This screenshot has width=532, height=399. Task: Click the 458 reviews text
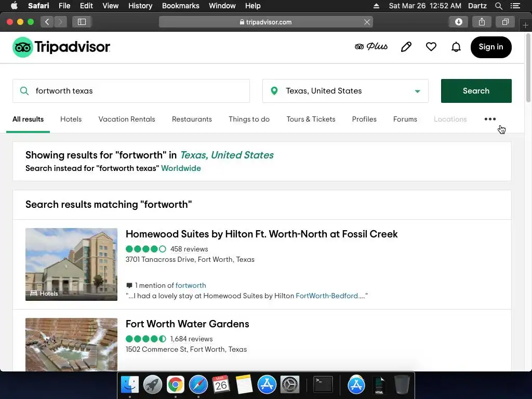(x=189, y=249)
